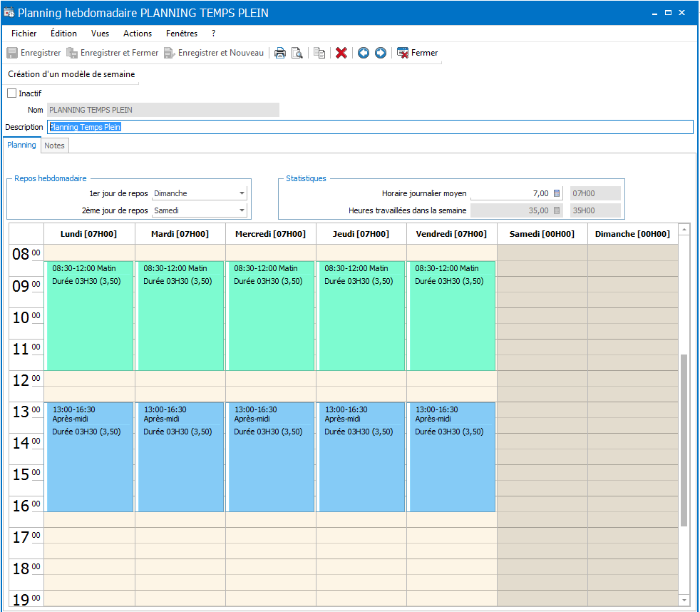Click the 12:00 time row label
The image size is (700, 612).
[x=26, y=380]
